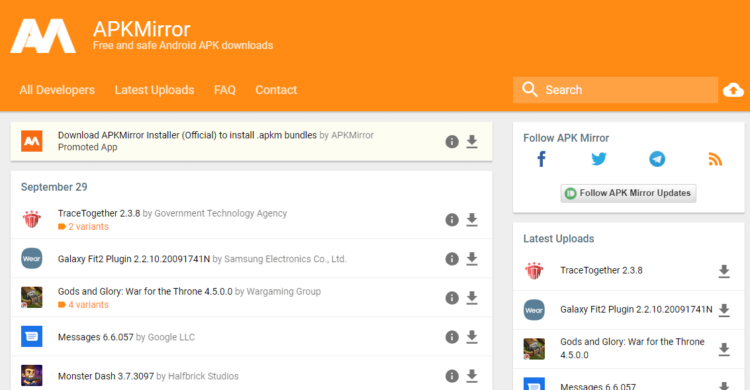Click the Follow APK Mirror Updates button

point(628,193)
